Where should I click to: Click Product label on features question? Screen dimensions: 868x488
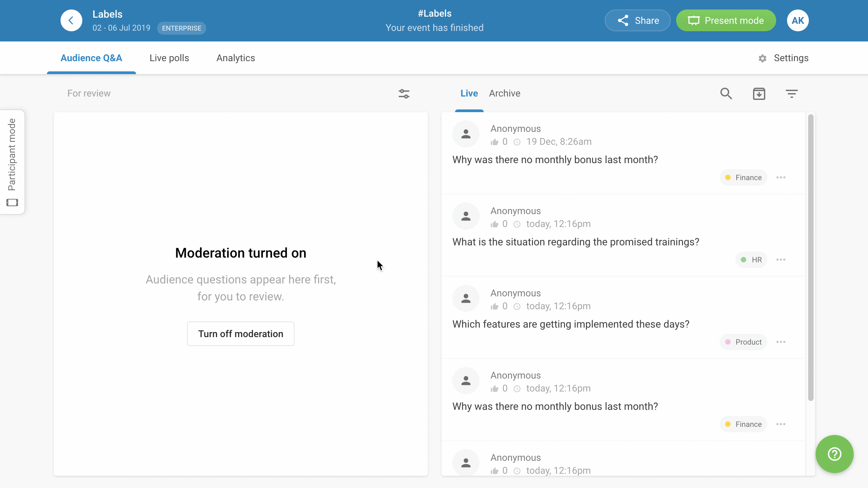pos(743,342)
